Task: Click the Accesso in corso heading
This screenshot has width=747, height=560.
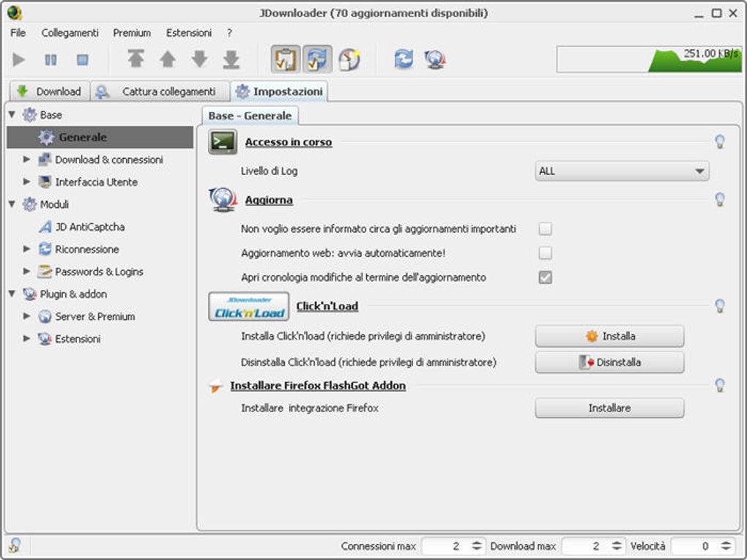Action: click(289, 142)
